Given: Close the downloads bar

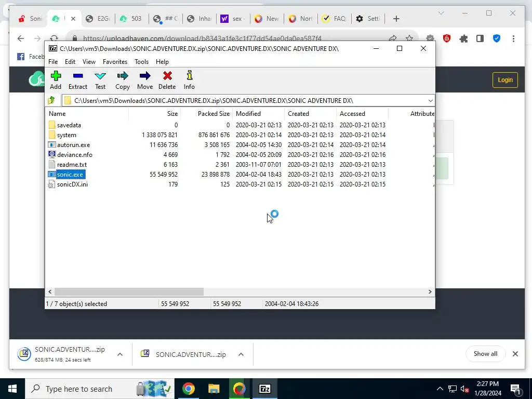Looking at the screenshot, I should coord(515,354).
